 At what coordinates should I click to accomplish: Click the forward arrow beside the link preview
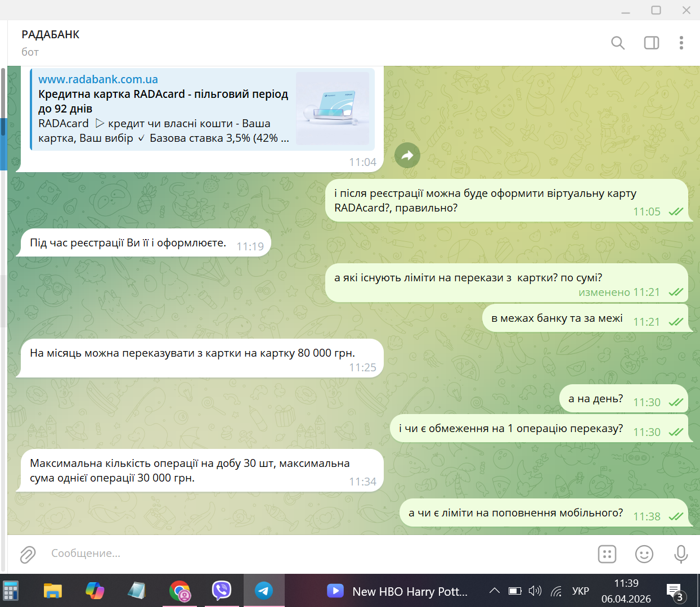pos(407,155)
